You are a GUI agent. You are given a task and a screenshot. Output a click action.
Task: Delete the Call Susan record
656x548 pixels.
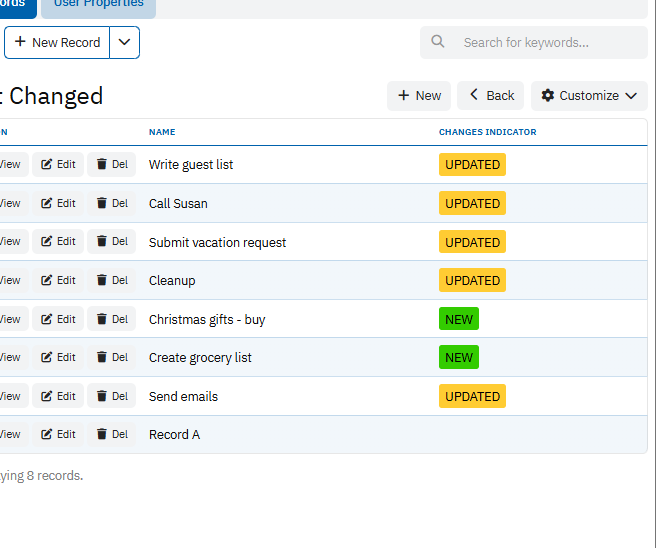click(112, 203)
